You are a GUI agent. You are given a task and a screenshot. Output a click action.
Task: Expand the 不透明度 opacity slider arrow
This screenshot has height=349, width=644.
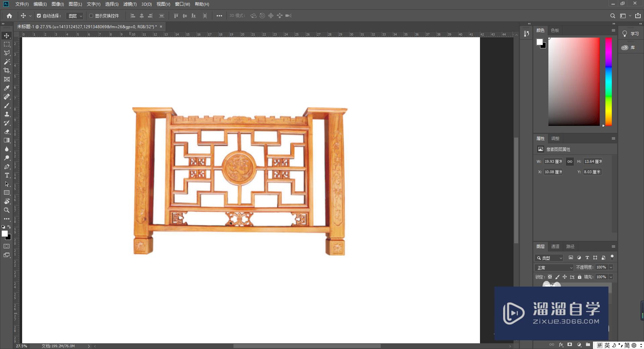[x=611, y=267]
